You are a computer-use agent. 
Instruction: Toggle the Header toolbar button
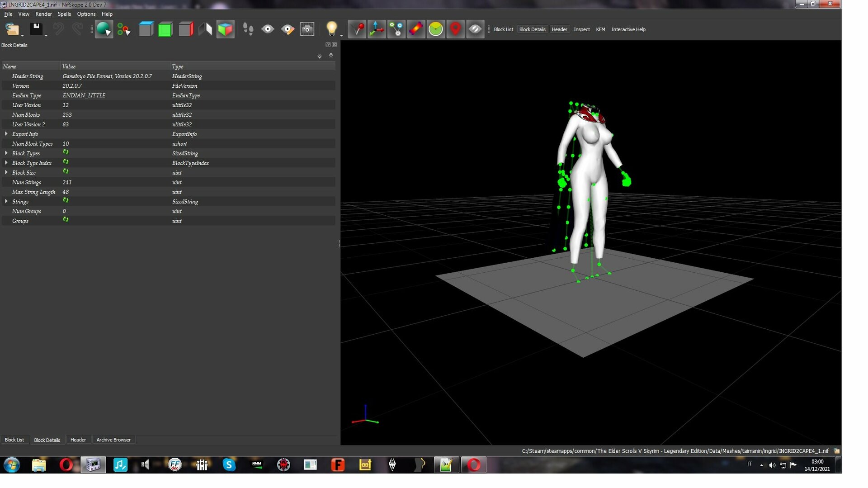coord(559,29)
